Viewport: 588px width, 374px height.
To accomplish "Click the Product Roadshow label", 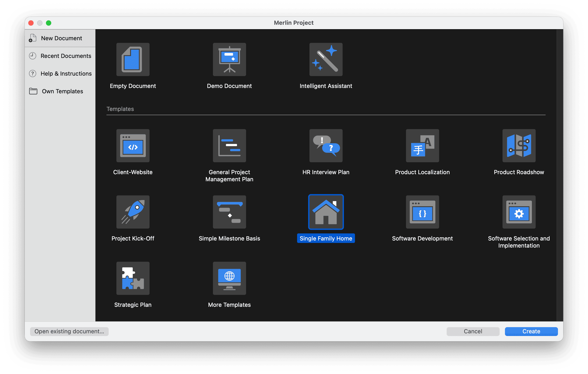I will (x=519, y=172).
